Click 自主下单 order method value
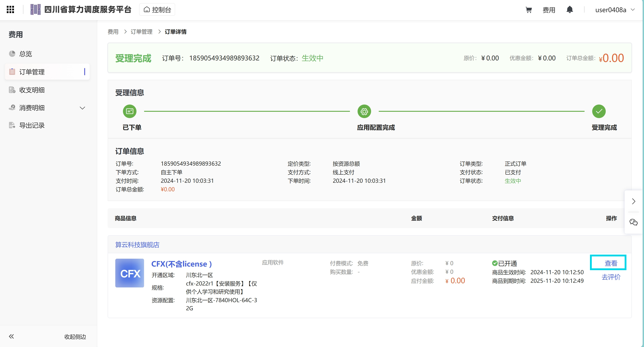The image size is (644, 347). pos(172,172)
